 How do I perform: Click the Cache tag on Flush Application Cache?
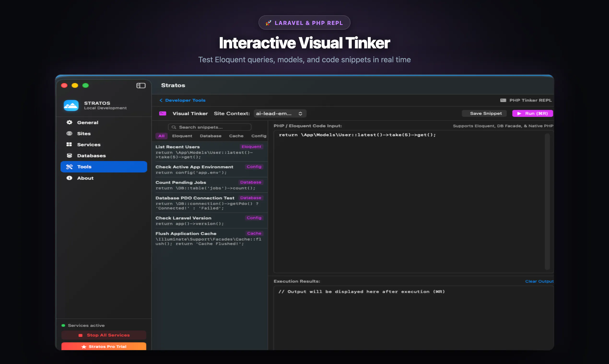(254, 233)
